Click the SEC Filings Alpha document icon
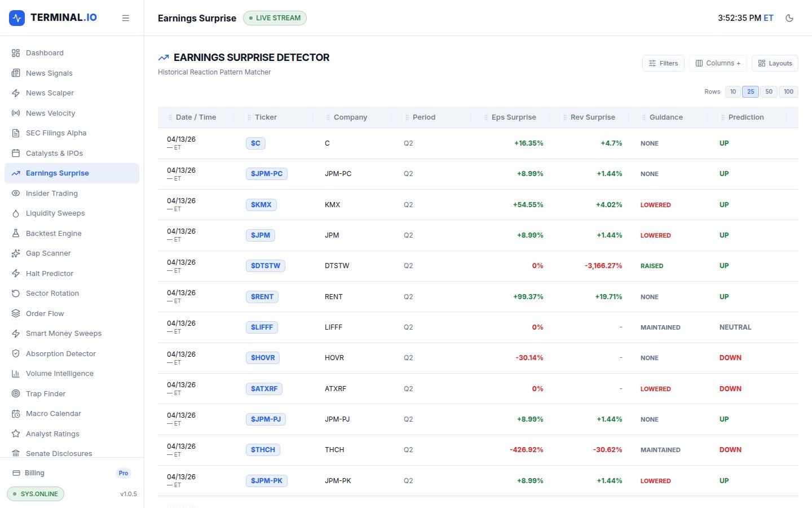This screenshot has width=812, height=508. [x=16, y=133]
